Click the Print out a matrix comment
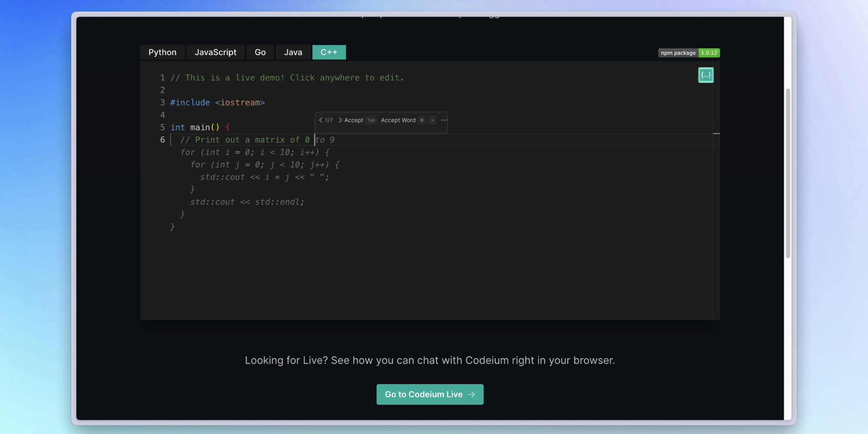The width and height of the screenshot is (868, 434). pyautogui.click(x=245, y=140)
